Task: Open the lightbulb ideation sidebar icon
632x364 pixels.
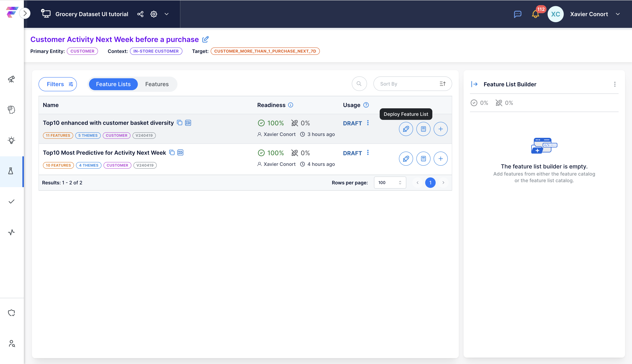Action: (11, 140)
